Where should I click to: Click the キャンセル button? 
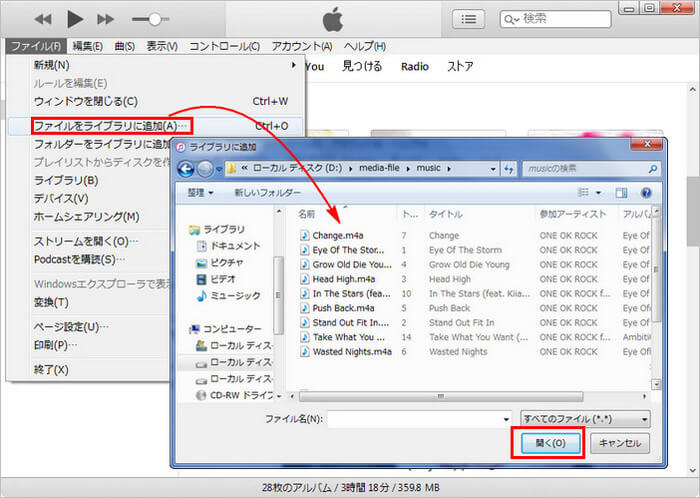pos(620,443)
